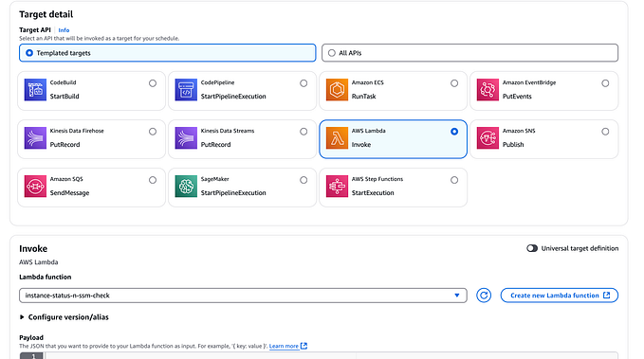Click external link icon beside Learn more
This screenshot has height=359, width=644.
coord(304,346)
